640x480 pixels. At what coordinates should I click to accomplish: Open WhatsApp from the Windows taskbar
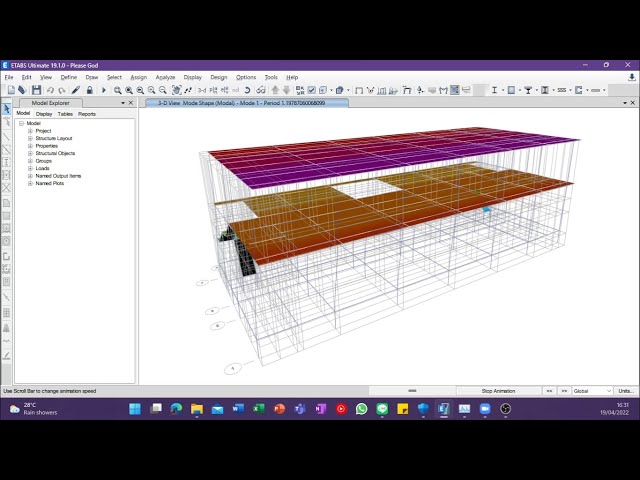(x=361, y=409)
